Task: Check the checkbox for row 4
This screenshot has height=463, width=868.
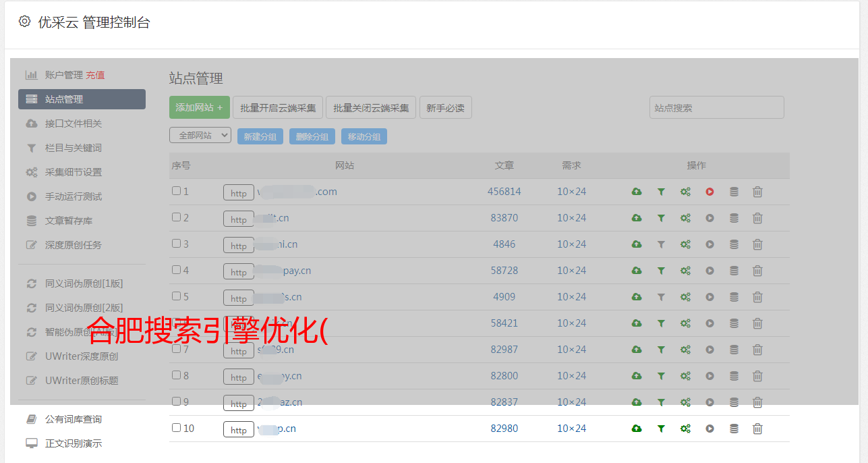Action: (x=176, y=270)
